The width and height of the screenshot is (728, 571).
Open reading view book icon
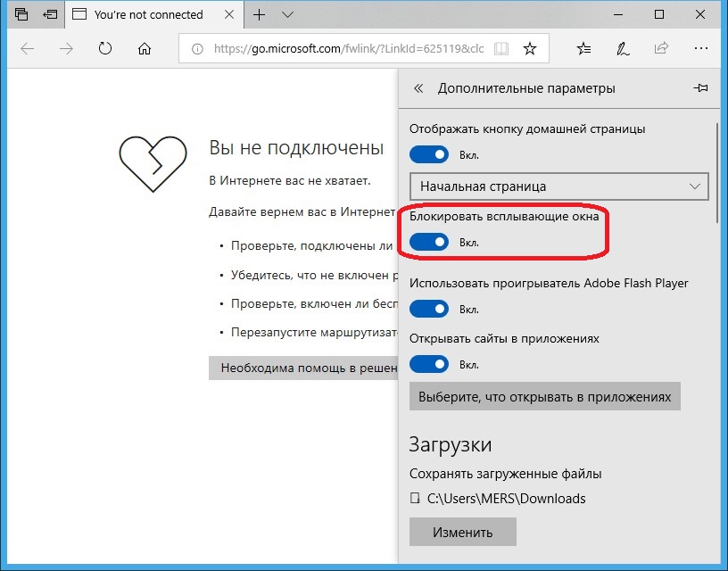tap(501, 48)
